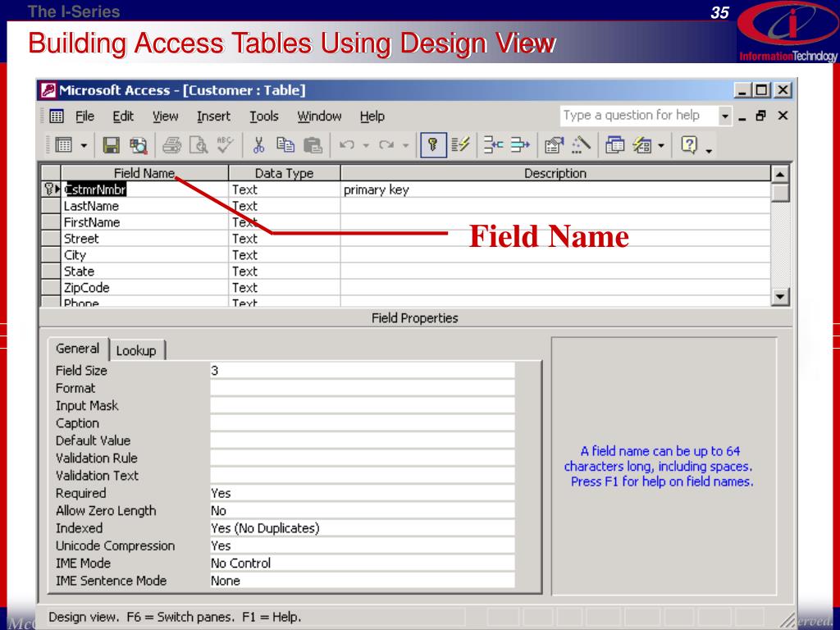Click the row selector for the LastName row
840x630 pixels.
click(51, 206)
